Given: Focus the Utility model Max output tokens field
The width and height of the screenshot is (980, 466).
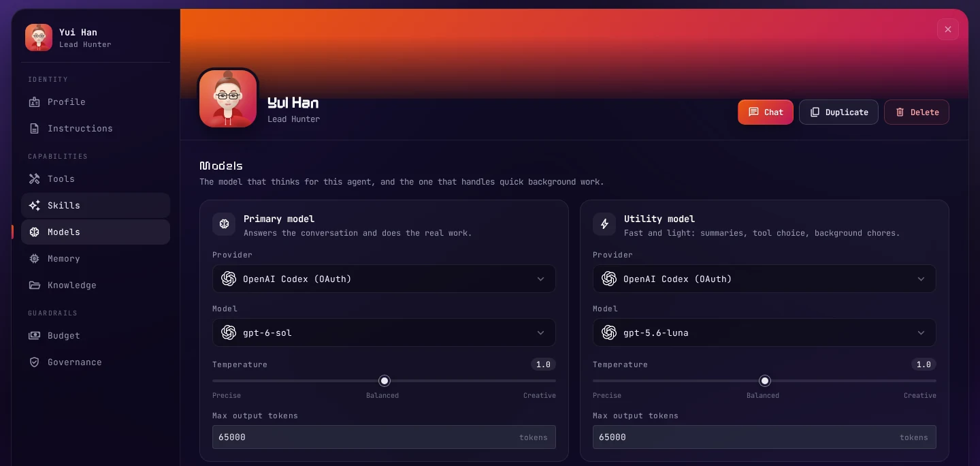Looking at the screenshot, I should [764, 437].
